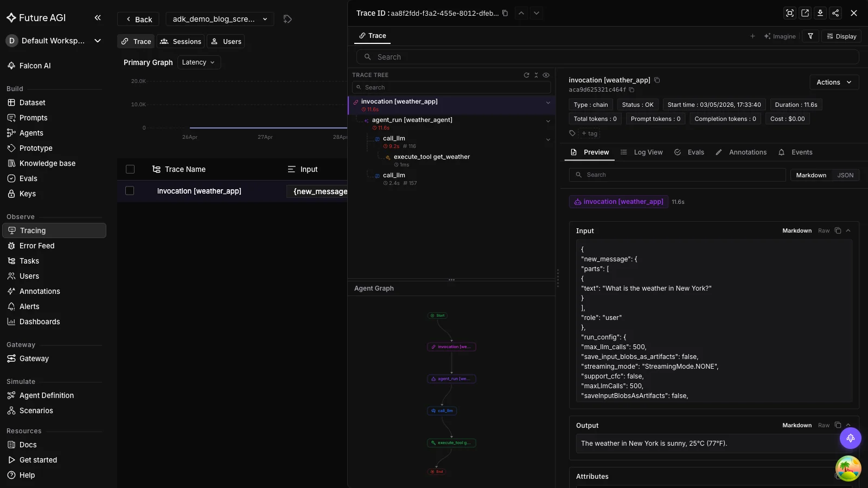Copy the invocation [weather_app] span name
Image resolution: width=868 pixels, height=488 pixels.
[x=657, y=80]
